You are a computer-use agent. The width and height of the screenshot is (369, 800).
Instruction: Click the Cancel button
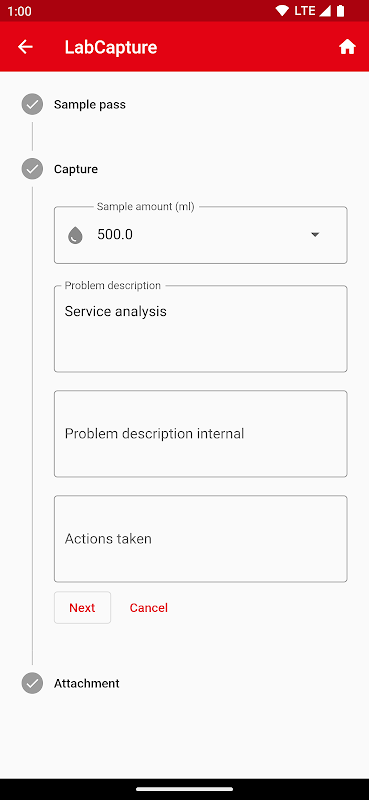[149, 608]
